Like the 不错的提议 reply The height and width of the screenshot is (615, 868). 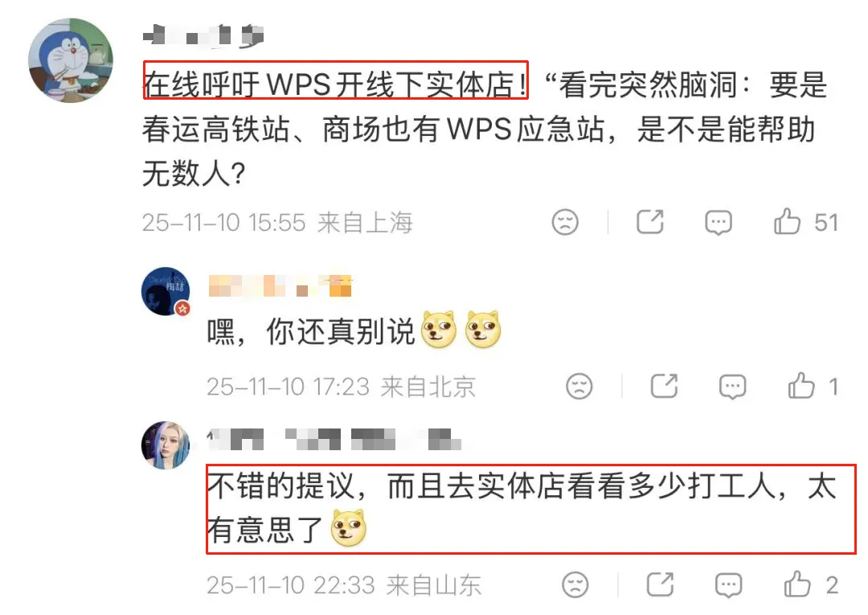(x=797, y=584)
